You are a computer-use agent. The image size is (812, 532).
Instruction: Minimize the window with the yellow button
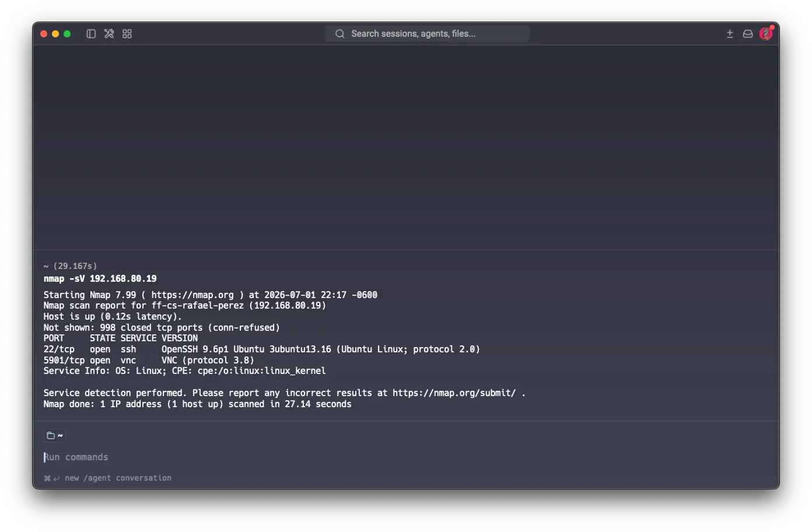click(x=55, y=34)
